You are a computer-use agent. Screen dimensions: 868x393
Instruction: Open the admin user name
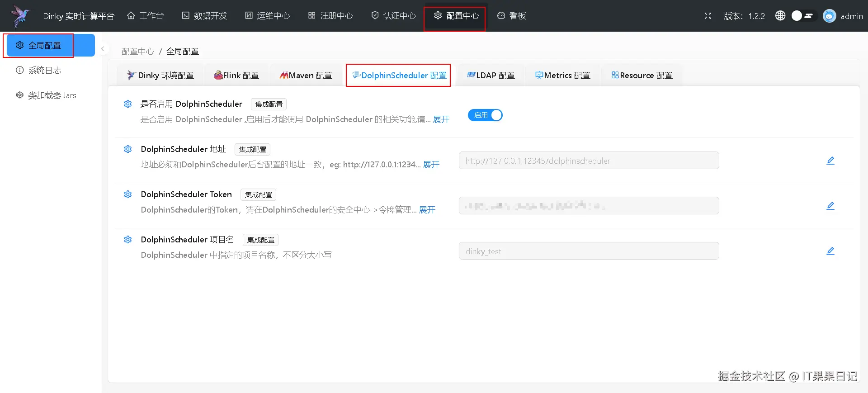(x=852, y=16)
